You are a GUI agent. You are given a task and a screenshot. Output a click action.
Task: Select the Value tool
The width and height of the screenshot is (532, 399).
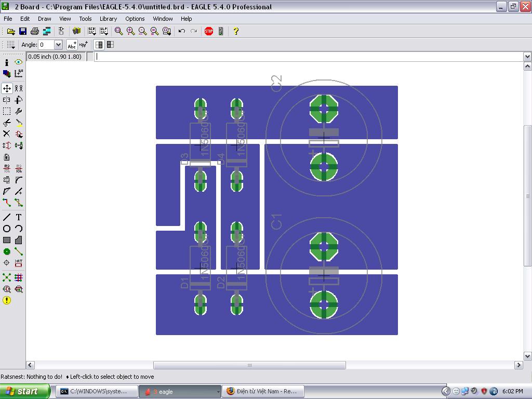click(19, 169)
